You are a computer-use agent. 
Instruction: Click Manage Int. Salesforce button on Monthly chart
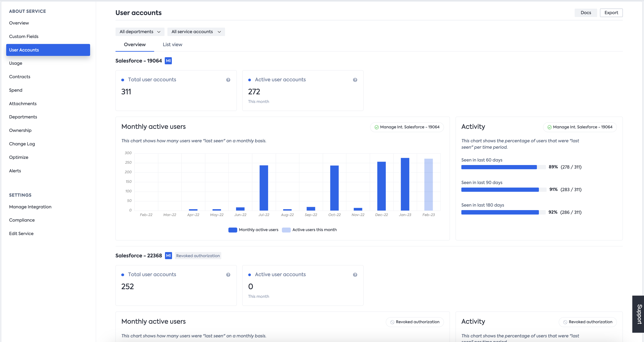click(x=407, y=127)
